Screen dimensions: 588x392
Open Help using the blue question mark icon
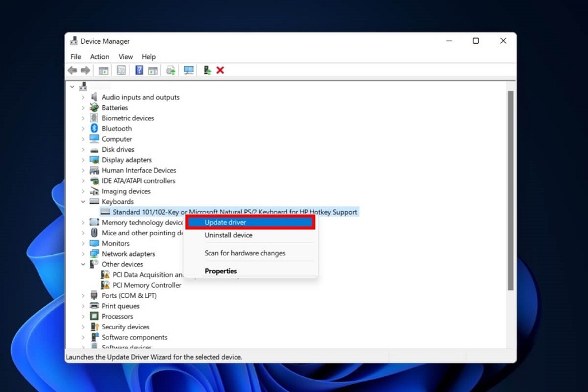point(138,69)
